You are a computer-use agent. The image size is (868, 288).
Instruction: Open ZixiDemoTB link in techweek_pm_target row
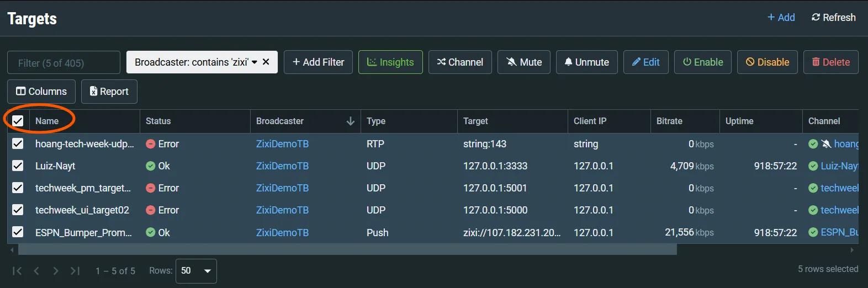pyautogui.click(x=282, y=188)
